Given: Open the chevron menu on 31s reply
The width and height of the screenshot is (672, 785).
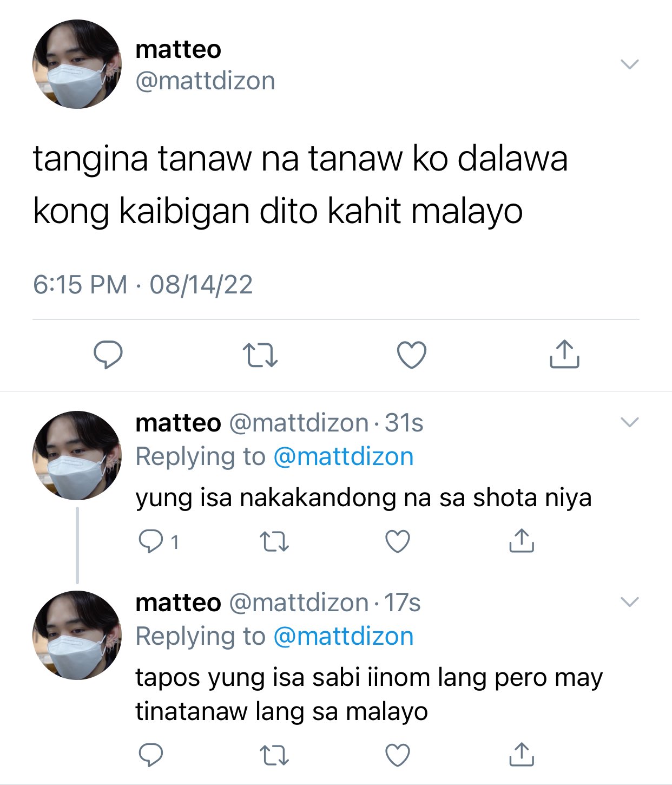Looking at the screenshot, I should point(630,422).
